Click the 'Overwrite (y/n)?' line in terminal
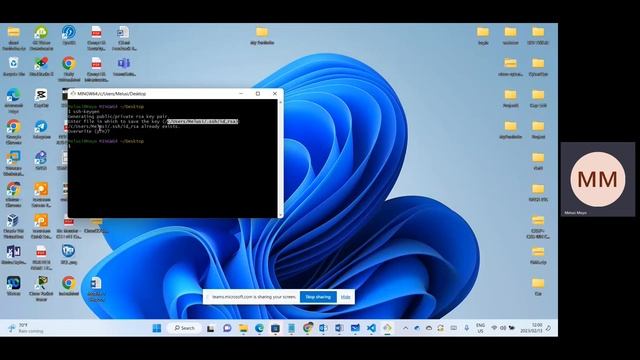The width and height of the screenshot is (640, 360). [x=89, y=131]
